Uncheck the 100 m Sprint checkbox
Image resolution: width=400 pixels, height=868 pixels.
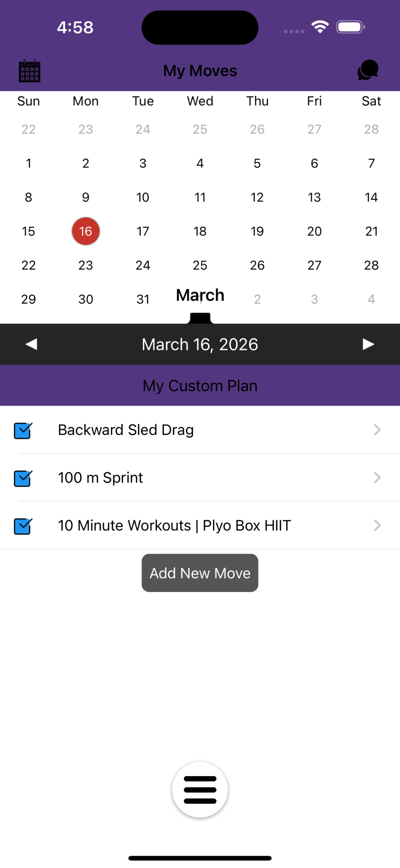tap(23, 478)
